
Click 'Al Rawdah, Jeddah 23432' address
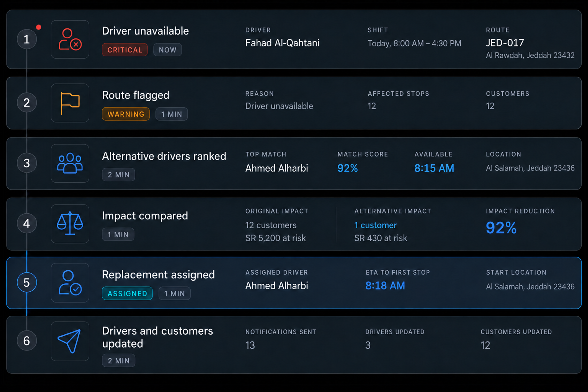point(530,55)
